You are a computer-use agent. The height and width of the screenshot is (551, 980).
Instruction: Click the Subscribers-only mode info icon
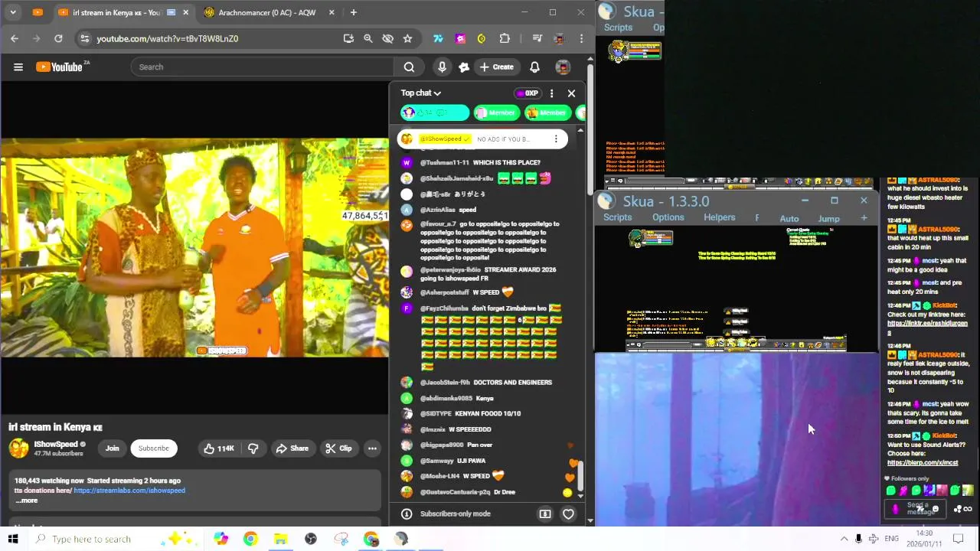[407, 514]
